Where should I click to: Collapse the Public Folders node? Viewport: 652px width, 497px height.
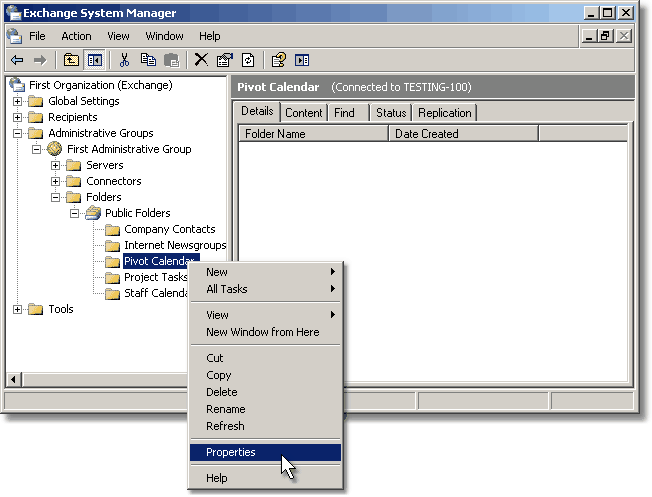(74, 213)
